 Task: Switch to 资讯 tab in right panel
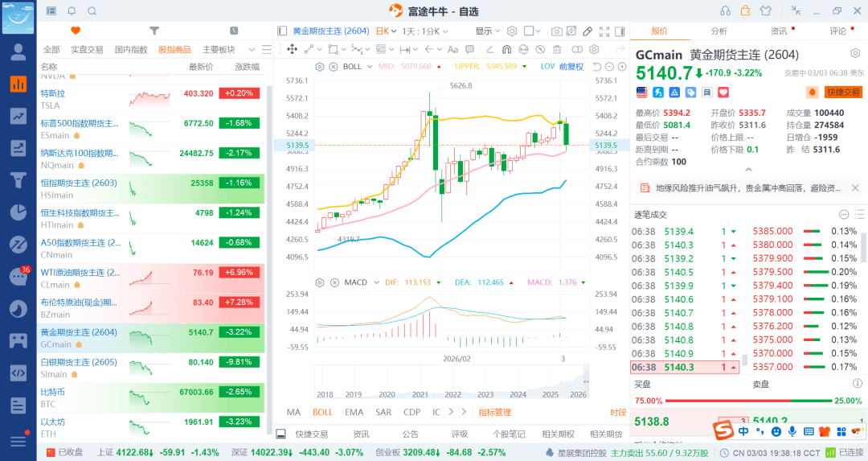click(x=779, y=31)
